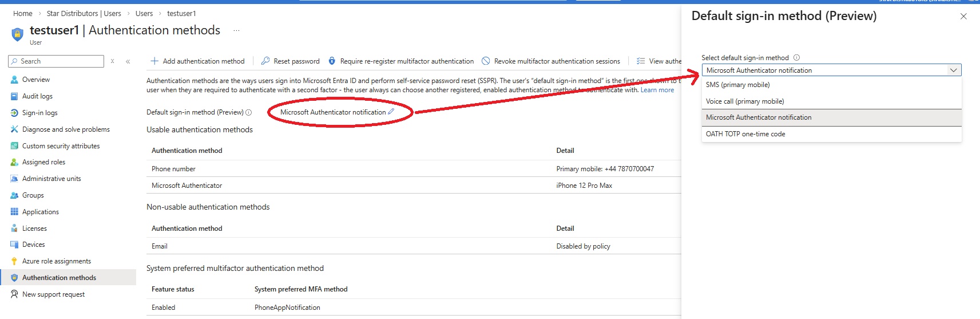Open the ellipsis more options next to page title
Viewport: 980px width, 319px height.
coord(236,30)
